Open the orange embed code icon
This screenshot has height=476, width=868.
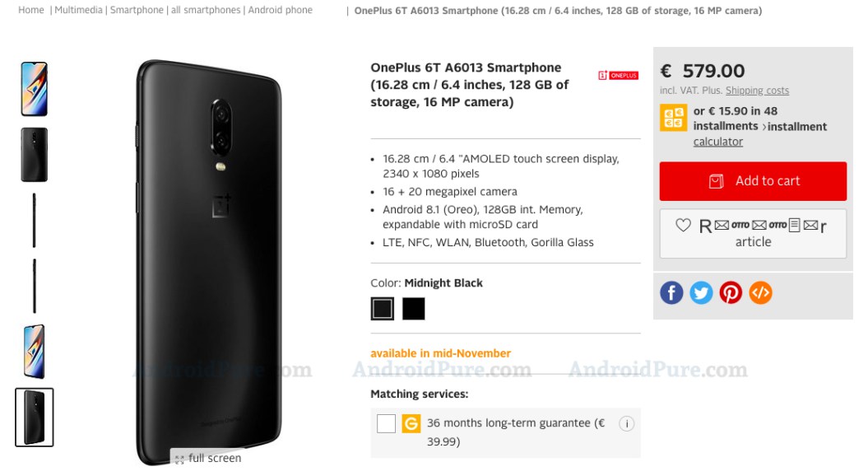(760, 292)
